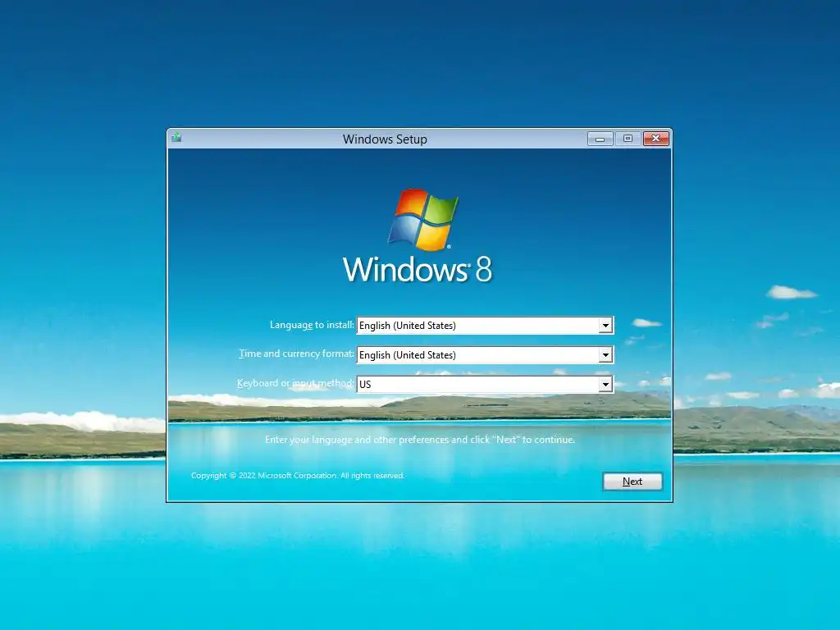Open the Language to install dropdown arrow
Viewport: 840px width, 630px height.
tap(605, 325)
